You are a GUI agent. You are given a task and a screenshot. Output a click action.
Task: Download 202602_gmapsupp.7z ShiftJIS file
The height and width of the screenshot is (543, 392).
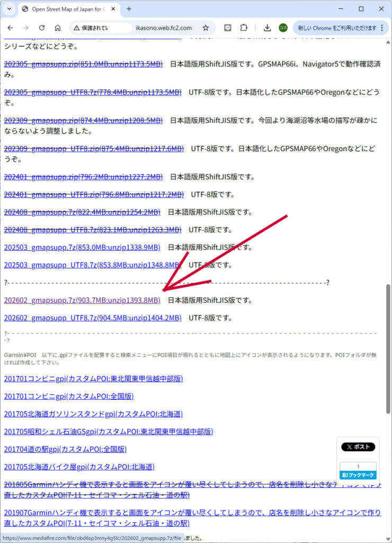pos(82,300)
